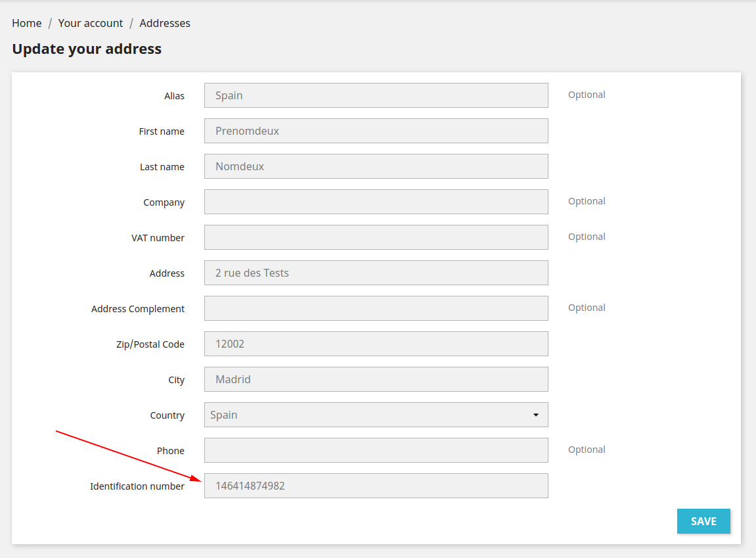Select the empty Phone input
Image resolution: width=756 pixels, height=558 pixels.
pos(376,450)
